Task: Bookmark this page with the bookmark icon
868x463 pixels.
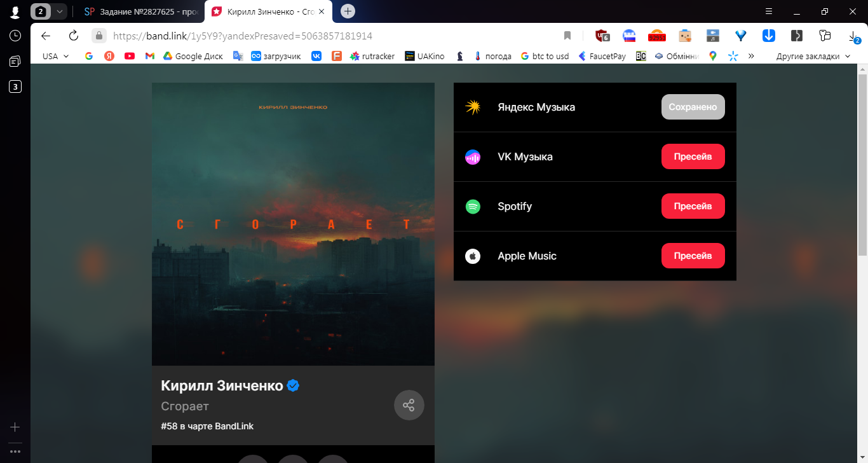Action: (567, 36)
